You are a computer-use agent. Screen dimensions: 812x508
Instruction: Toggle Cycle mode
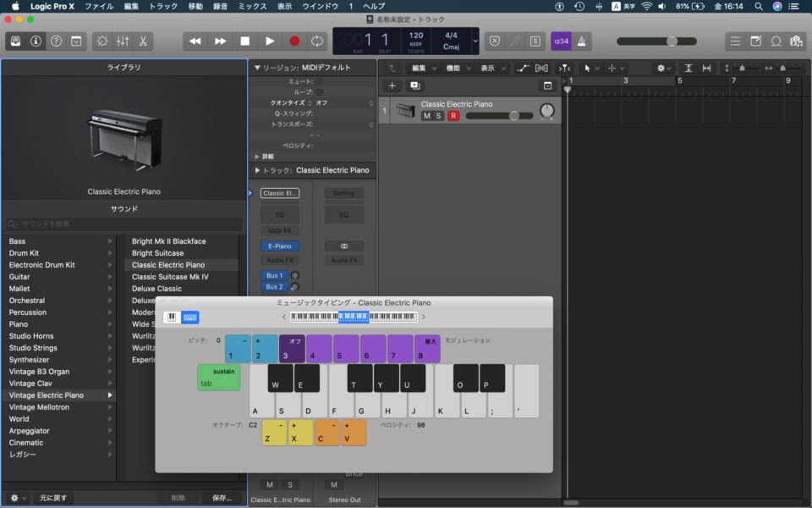pos(317,41)
